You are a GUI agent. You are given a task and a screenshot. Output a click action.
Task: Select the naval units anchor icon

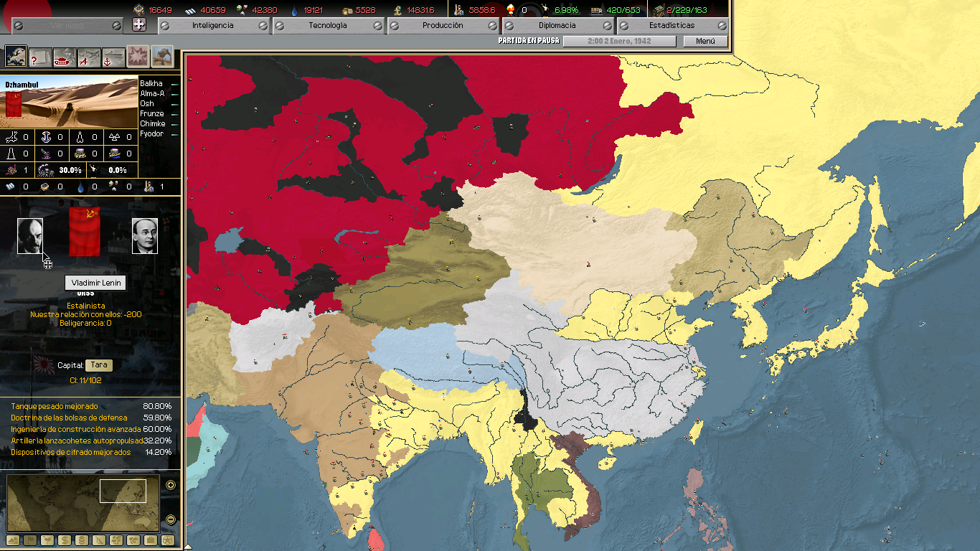click(113, 56)
